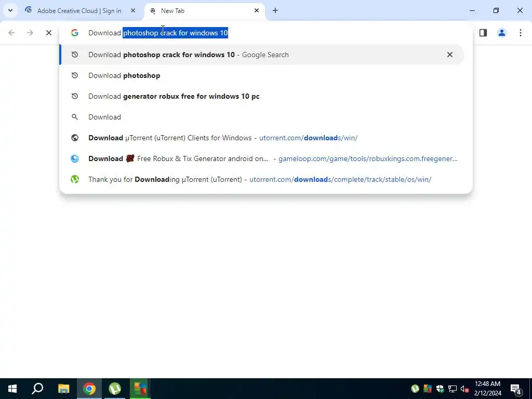Open network status tray icon
The image size is (532, 399).
coord(453,389)
